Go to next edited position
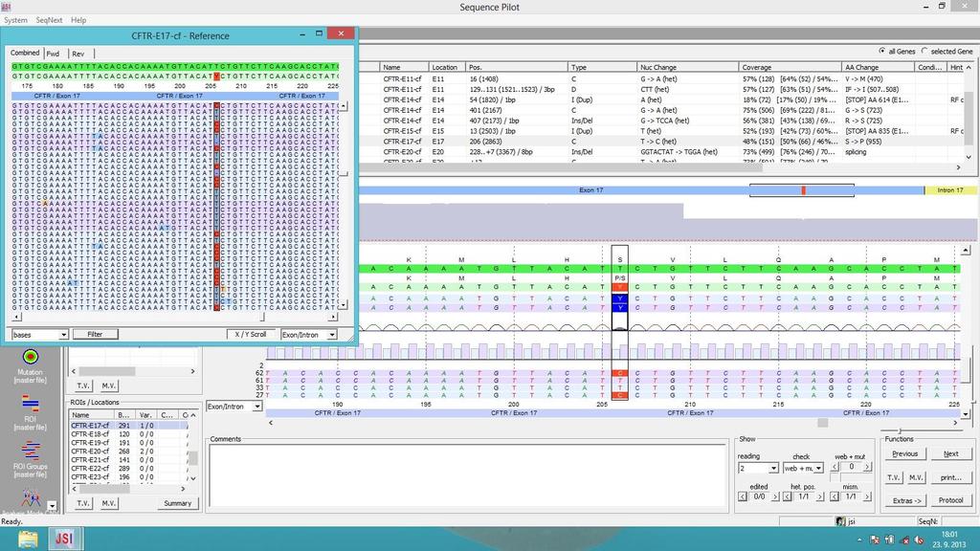Viewport: 980px width, 551px height. coord(775,496)
